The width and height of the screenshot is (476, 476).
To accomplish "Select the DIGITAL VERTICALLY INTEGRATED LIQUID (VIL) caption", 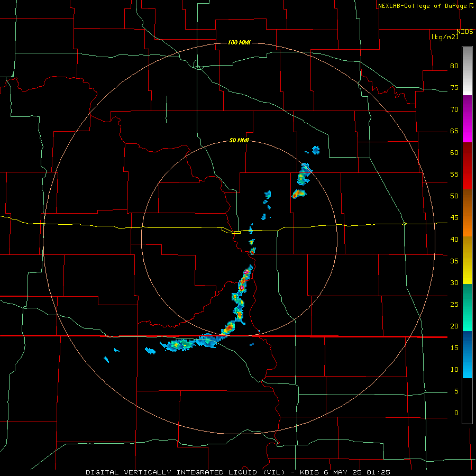I will 185,472.
